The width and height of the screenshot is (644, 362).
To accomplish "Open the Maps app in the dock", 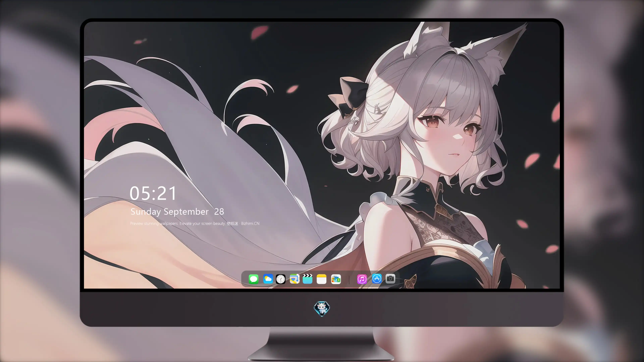I will click(294, 279).
